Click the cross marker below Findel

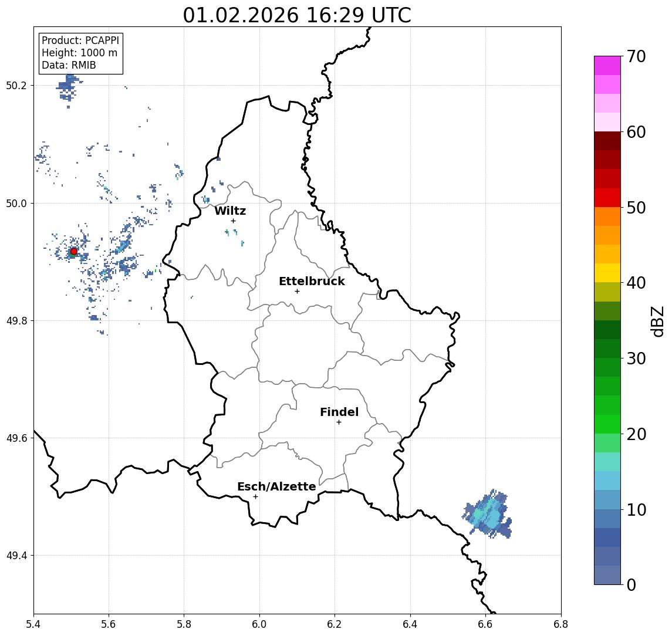[x=339, y=422]
